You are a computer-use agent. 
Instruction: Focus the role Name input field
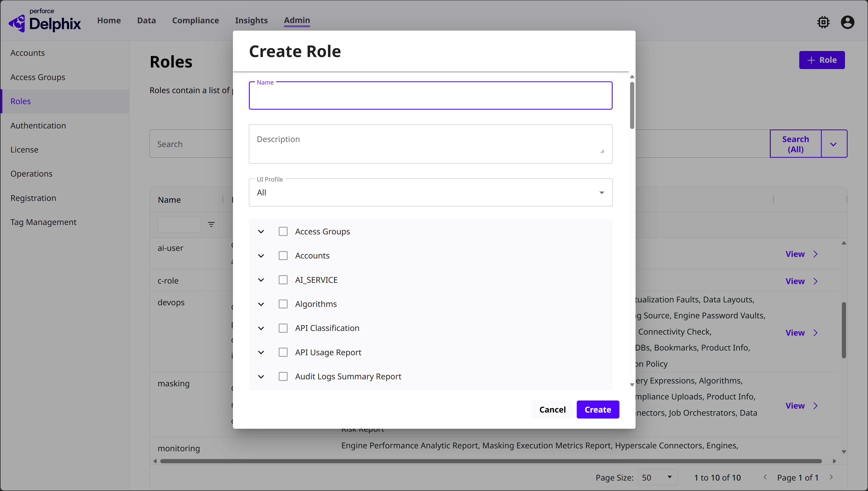click(x=430, y=96)
